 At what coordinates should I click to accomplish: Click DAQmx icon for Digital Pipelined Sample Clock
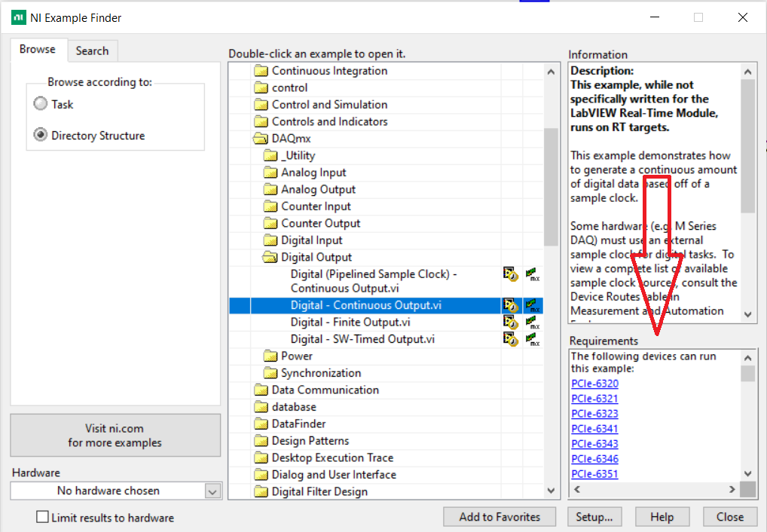coord(533,274)
